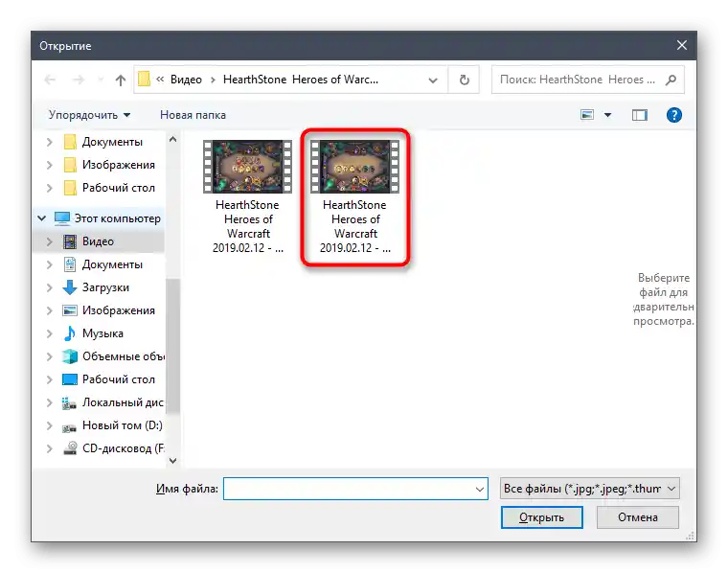Expand the address bar history dropdown
728x573 pixels.
pyautogui.click(x=433, y=80)
